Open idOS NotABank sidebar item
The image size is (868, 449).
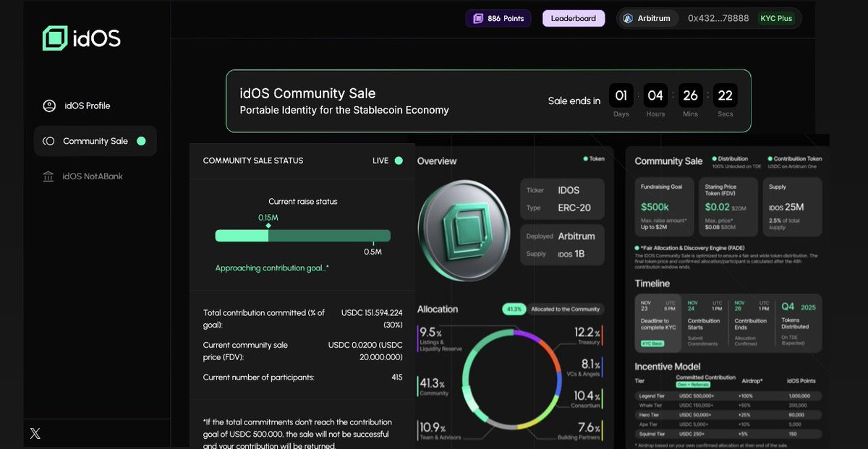click(82, 176)
